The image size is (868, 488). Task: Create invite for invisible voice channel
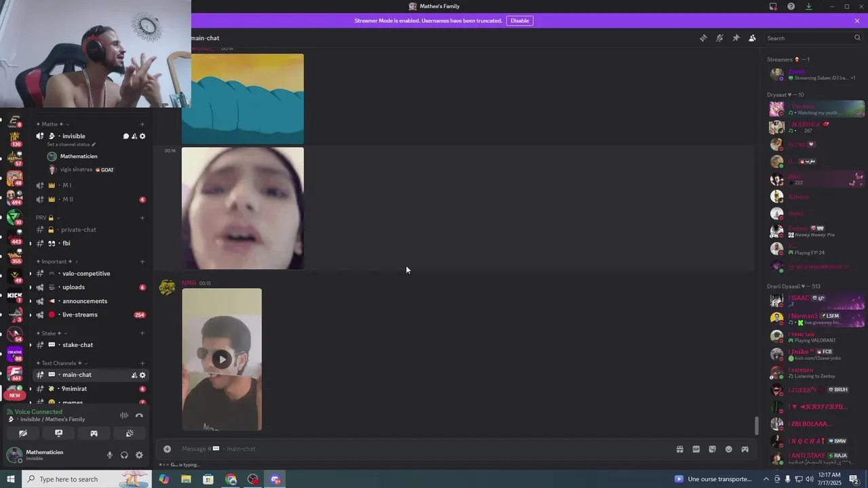(x=134, y=136)
